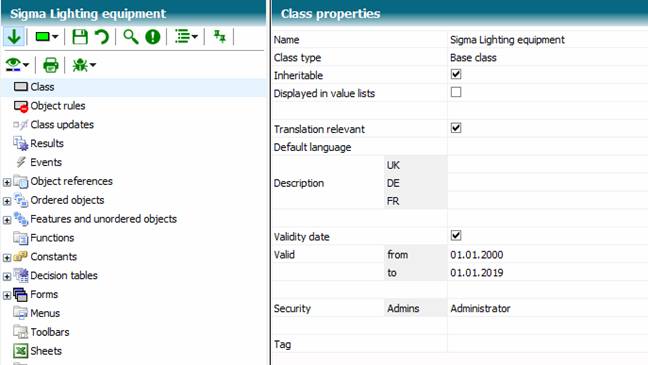Click the magnifying glass search icon
This screenshot has width=648, height=365.
(131, 37)
